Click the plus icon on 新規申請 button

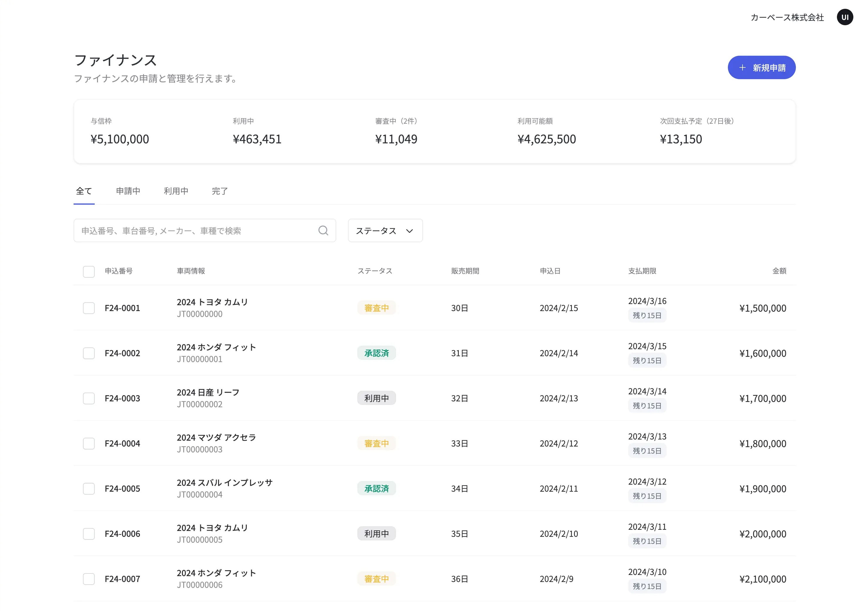[742, 67]
